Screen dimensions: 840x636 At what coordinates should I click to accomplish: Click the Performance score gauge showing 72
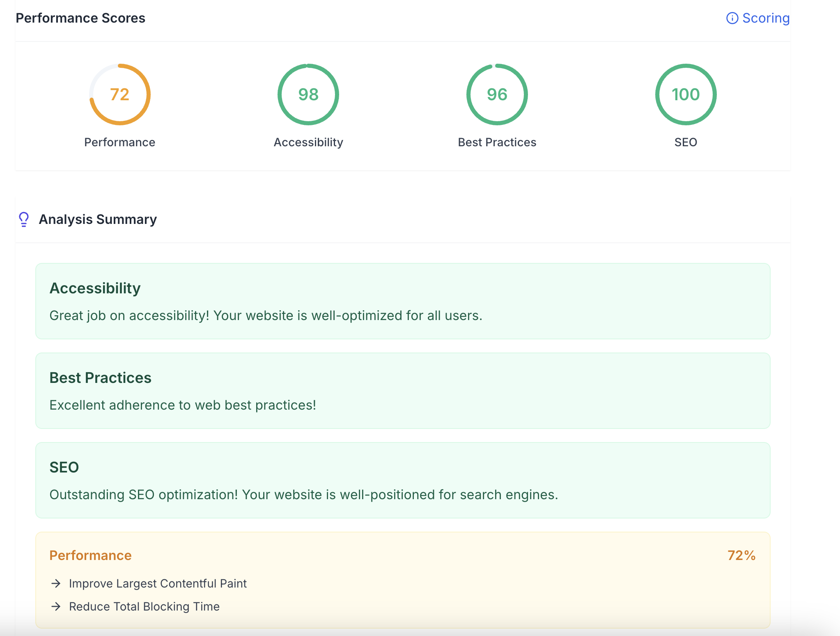[x=119, y=94]
